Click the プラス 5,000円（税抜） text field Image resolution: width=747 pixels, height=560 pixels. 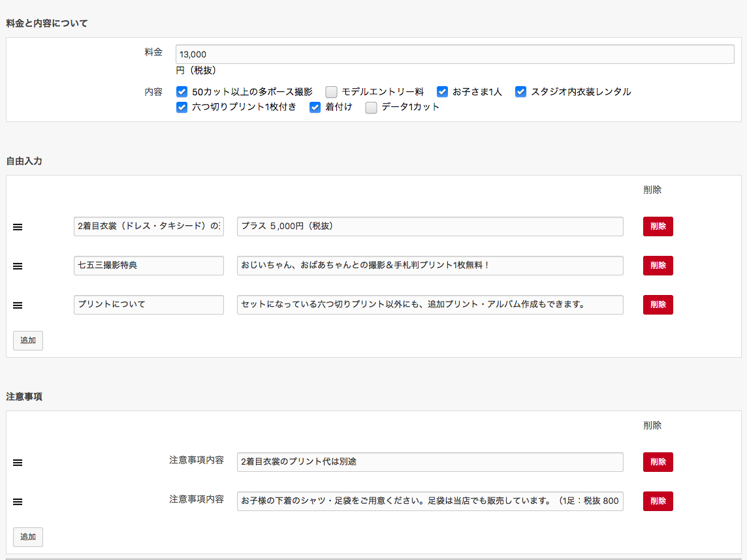pyautogui.click(x=430, y=226)
